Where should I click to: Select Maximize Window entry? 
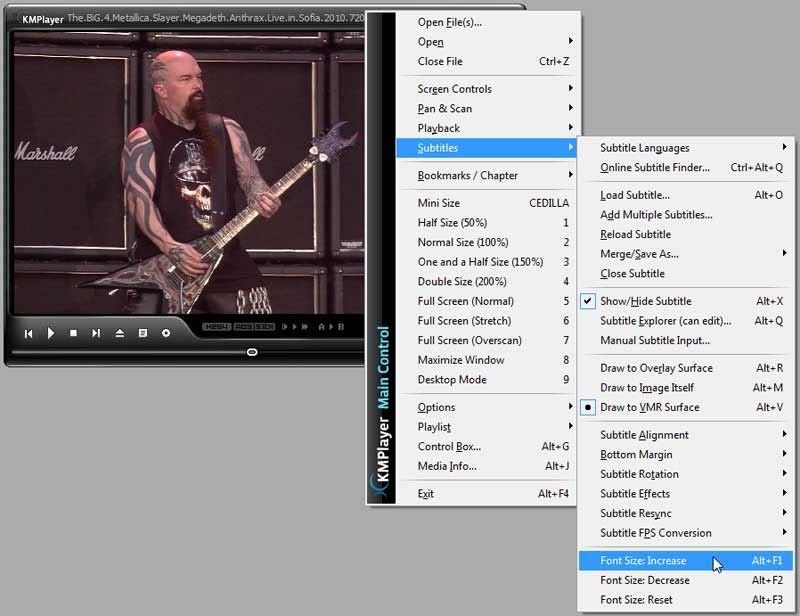pos(487,360)
